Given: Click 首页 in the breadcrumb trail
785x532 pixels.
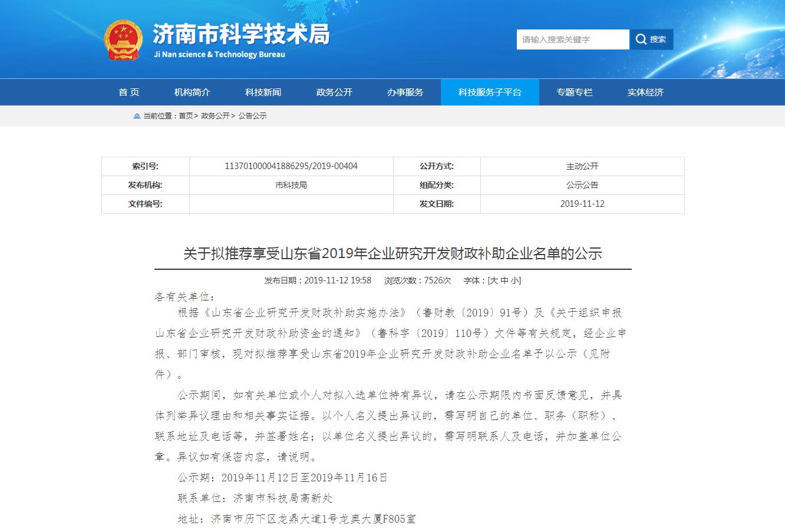Looking at the screenshot, I should point(186,116).
